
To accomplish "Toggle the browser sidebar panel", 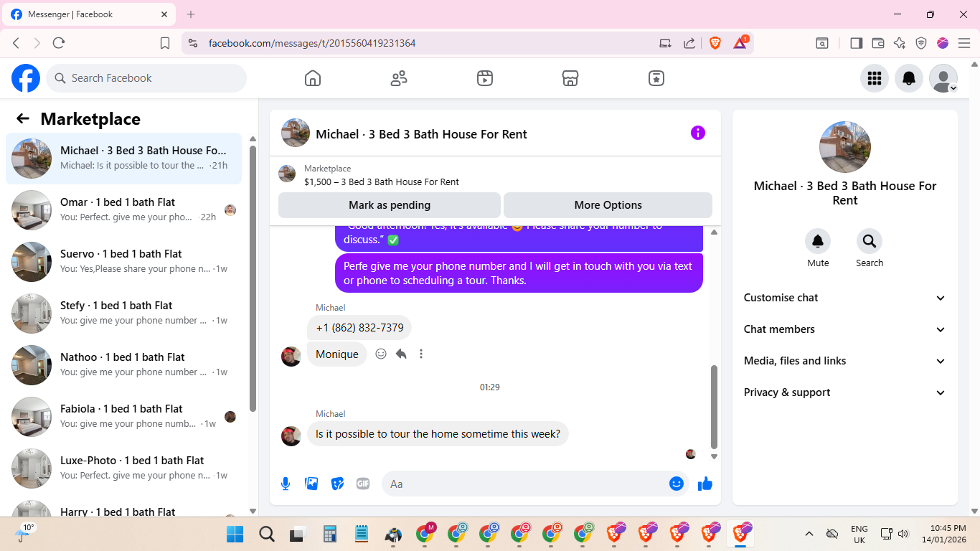I will 856,43.
